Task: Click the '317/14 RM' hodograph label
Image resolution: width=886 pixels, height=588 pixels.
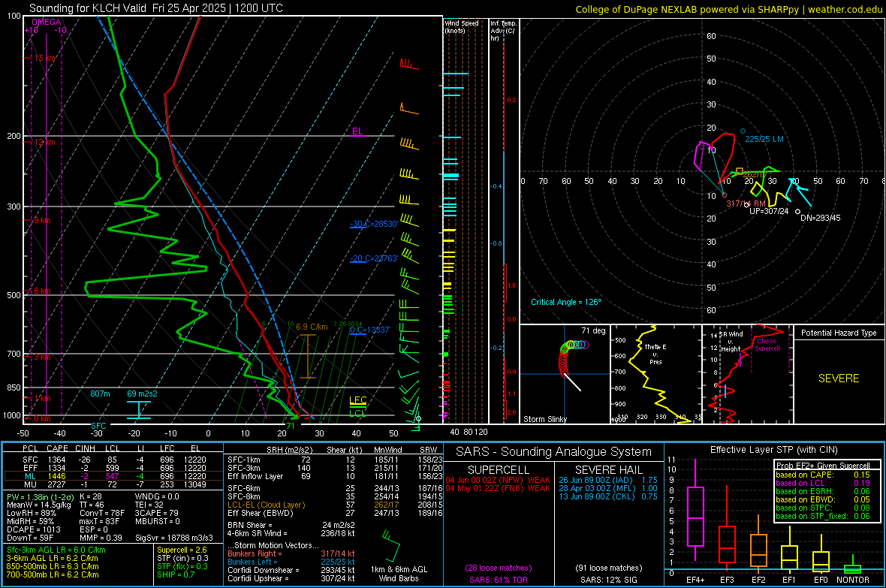Action: (746, 204)
